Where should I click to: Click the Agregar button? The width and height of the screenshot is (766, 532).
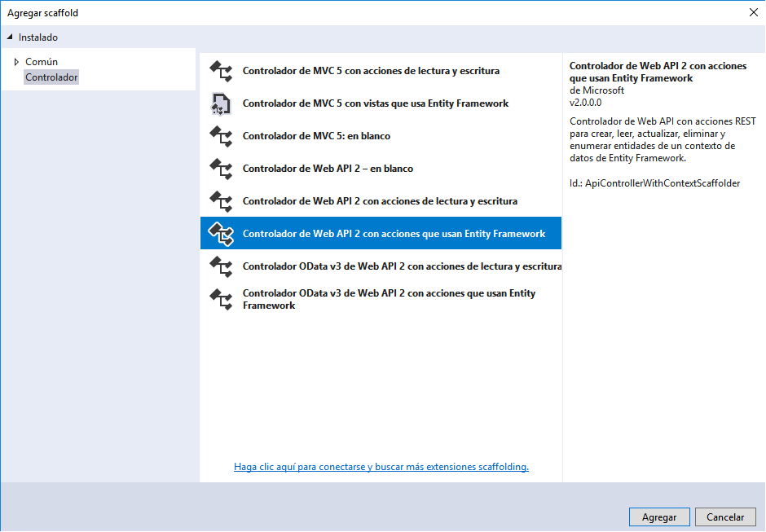coord(659,517)
